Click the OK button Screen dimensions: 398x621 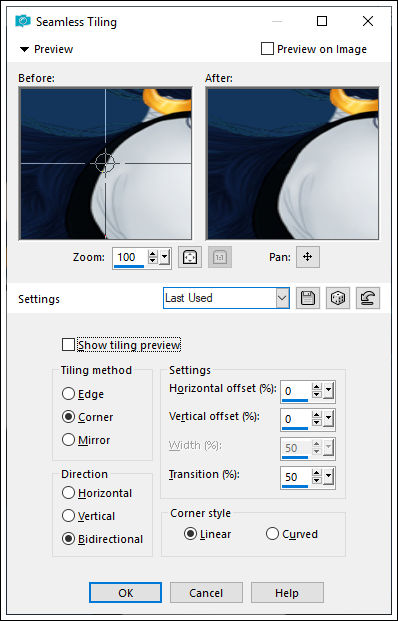pos(126,592)
